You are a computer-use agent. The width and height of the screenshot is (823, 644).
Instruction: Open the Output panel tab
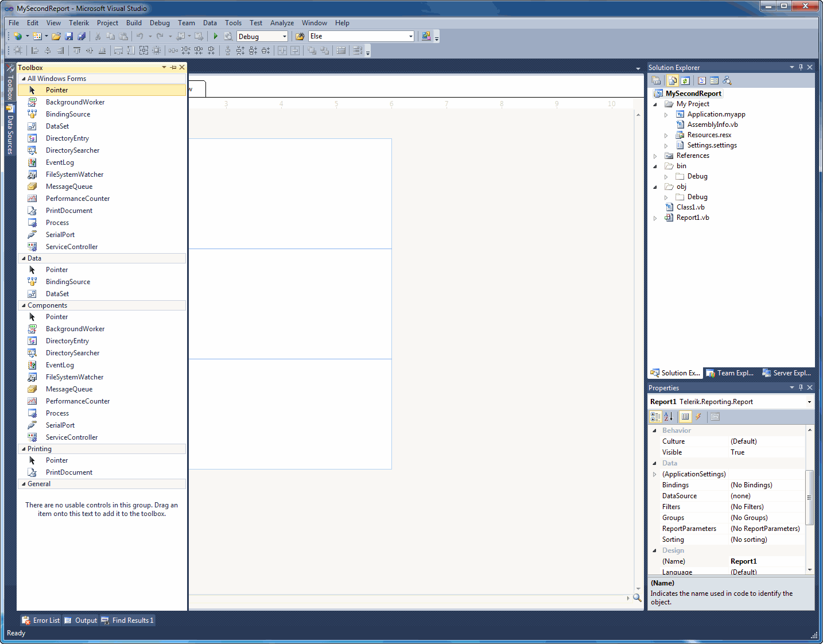[80, 620]
